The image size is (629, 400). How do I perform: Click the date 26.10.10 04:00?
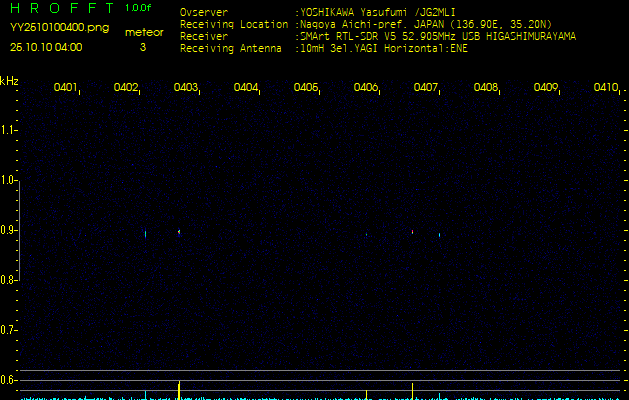(x=46, y=47)
